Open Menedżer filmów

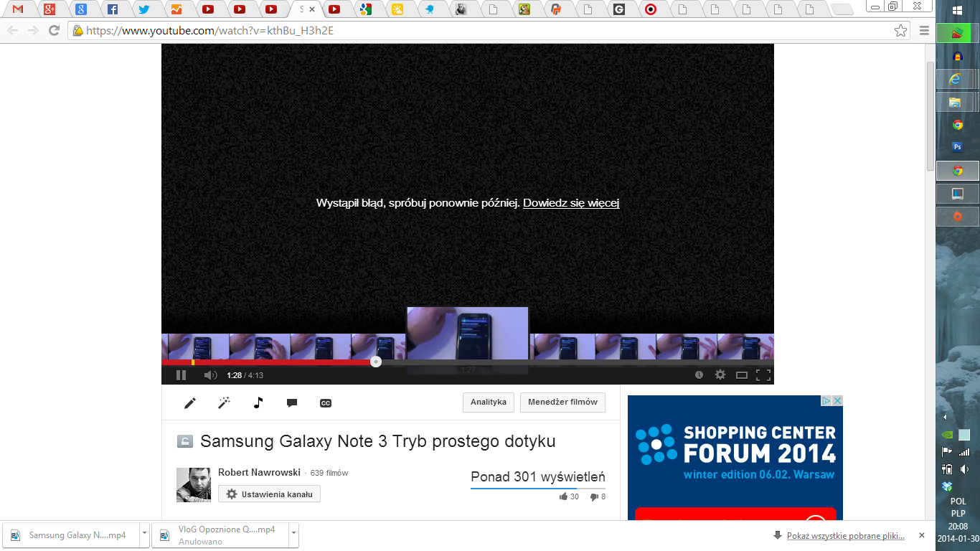point(562,402)
